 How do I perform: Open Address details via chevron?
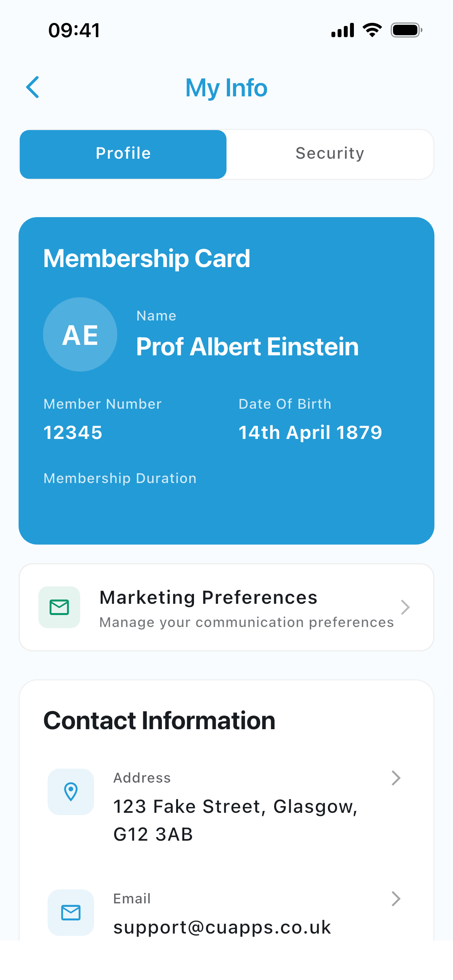(396, 778)
